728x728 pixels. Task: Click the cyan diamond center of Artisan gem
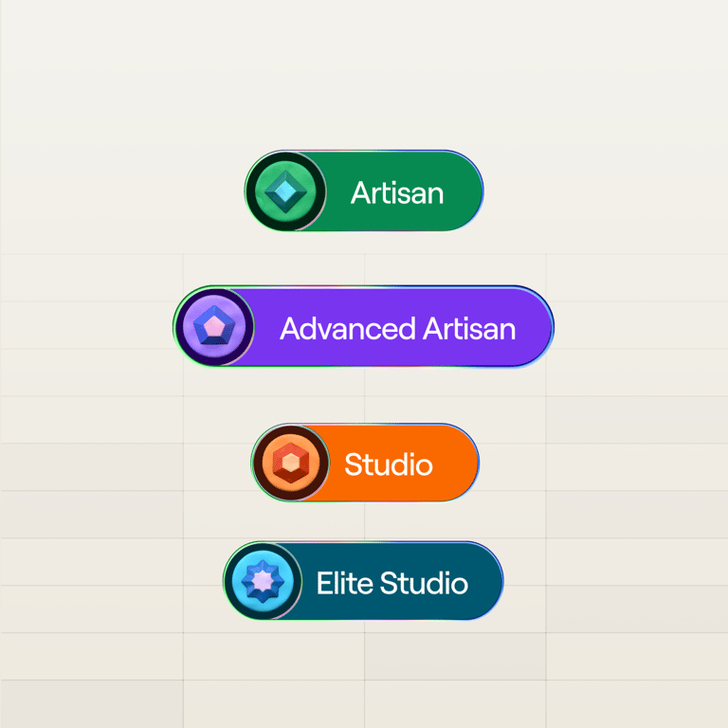click(x=286, y=191)
